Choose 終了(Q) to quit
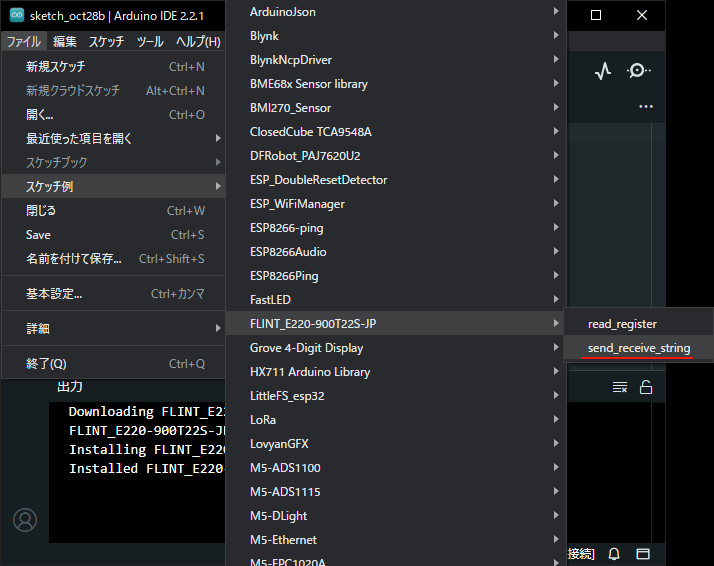 pyautogui.click(x=114, y=363)
